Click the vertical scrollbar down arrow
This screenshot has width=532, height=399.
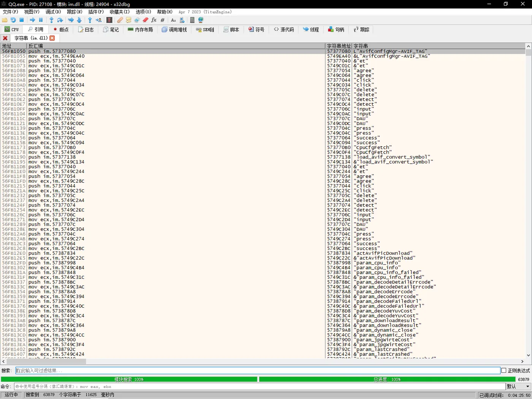[x=528, y=355]
